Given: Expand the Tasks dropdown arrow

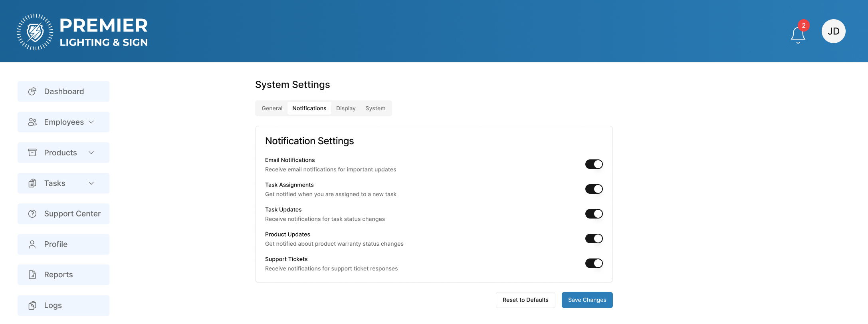Looking at the screenshot, I should 91,183.
